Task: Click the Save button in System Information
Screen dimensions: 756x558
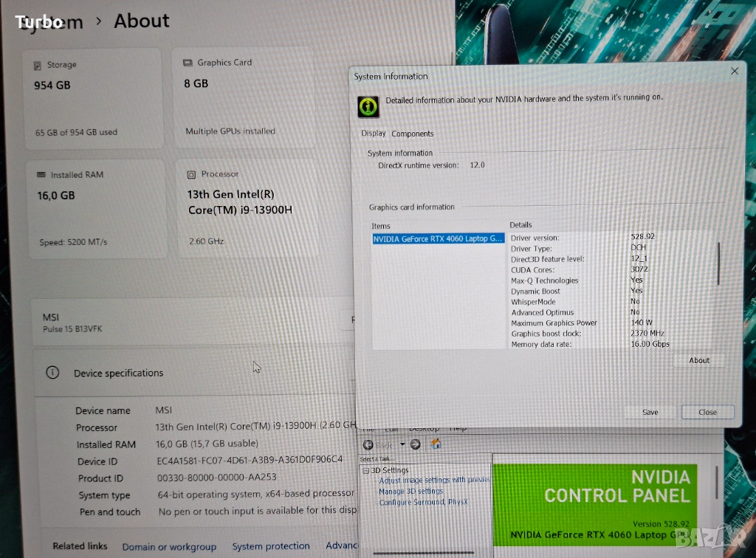Action: click(x=650, y=412)
